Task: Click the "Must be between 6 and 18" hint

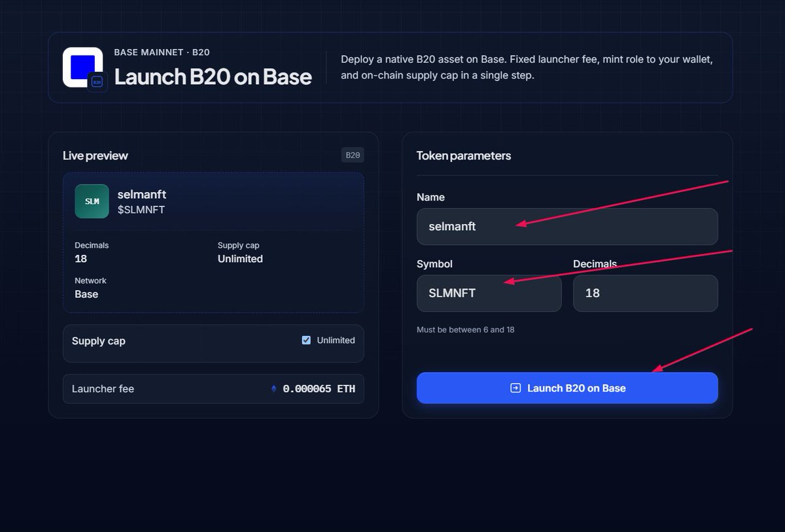Action: coord(466,329)
